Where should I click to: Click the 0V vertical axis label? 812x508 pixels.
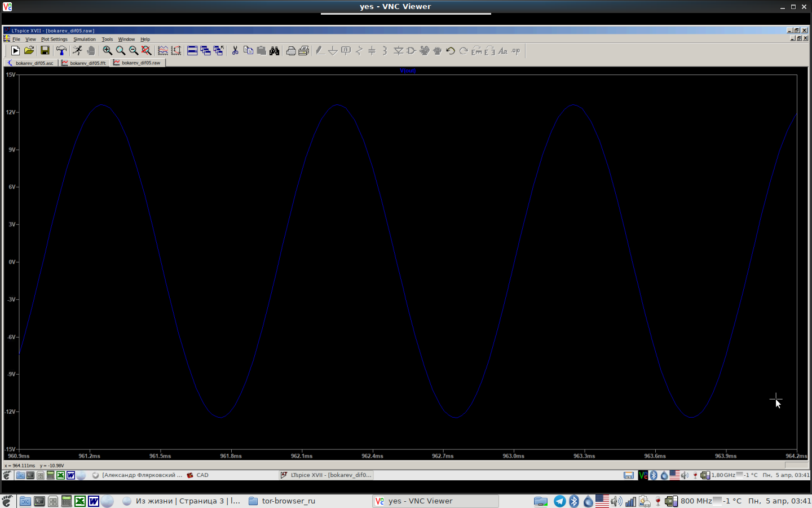(12, 262)
